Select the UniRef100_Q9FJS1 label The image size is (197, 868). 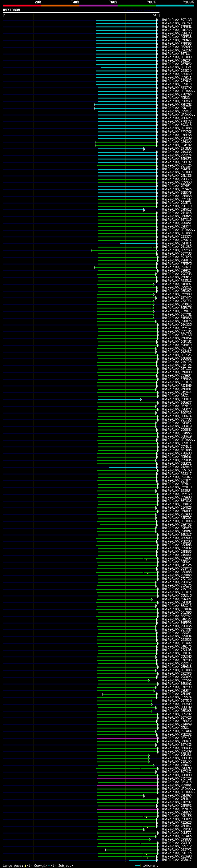(x=177, y=755)
